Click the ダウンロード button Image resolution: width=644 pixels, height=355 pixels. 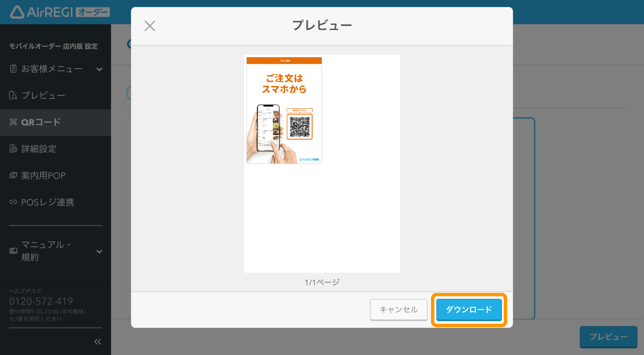[469, 310]
